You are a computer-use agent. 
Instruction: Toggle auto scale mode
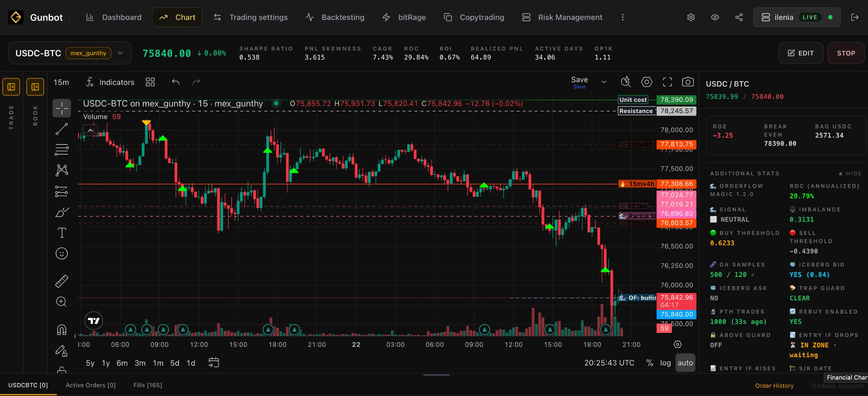coord(685,363)
